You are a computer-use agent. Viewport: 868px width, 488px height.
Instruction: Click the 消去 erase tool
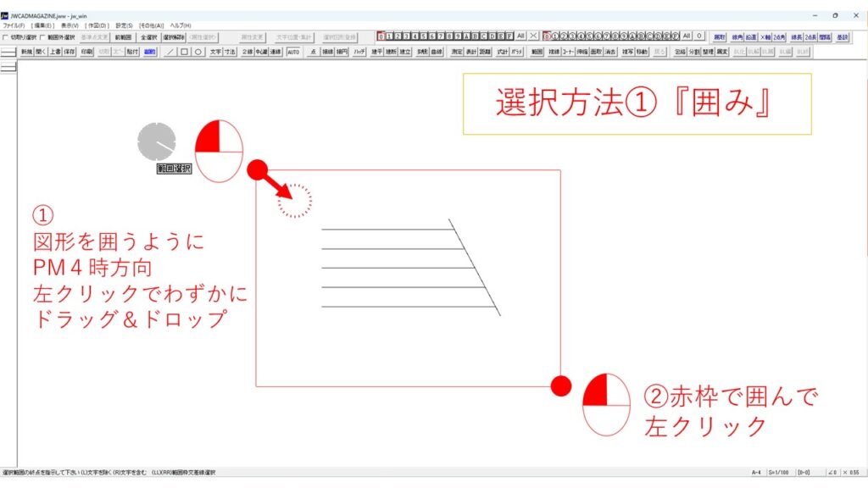click(609, 52)
